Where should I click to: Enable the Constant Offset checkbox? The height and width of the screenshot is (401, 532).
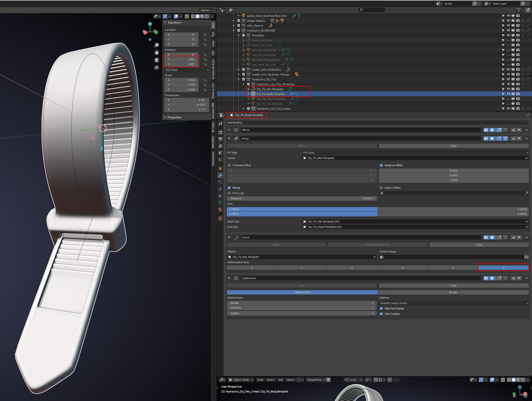[x=229, y=165]
